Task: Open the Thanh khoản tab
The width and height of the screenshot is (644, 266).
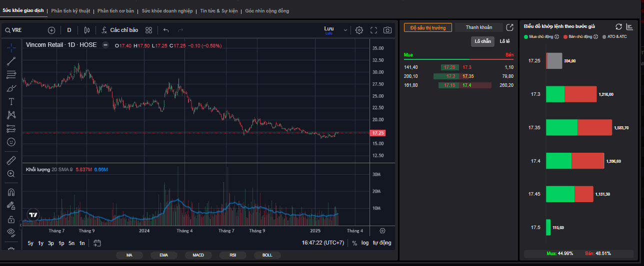Action: 478,27
